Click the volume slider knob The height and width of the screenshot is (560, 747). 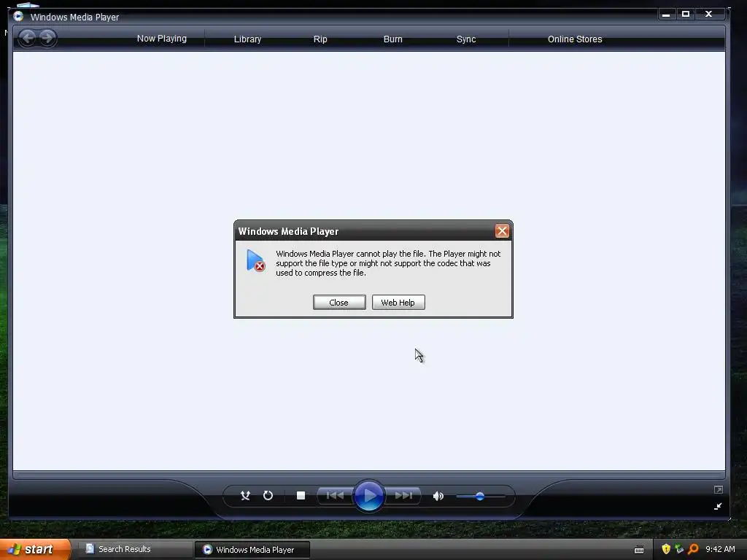pos(480,496)
